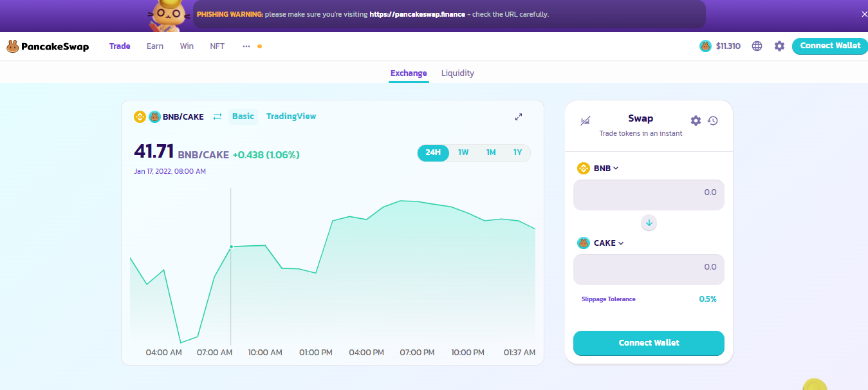
Task: Swap the chart pair direction arrows
Action: [x=217, y=116]
